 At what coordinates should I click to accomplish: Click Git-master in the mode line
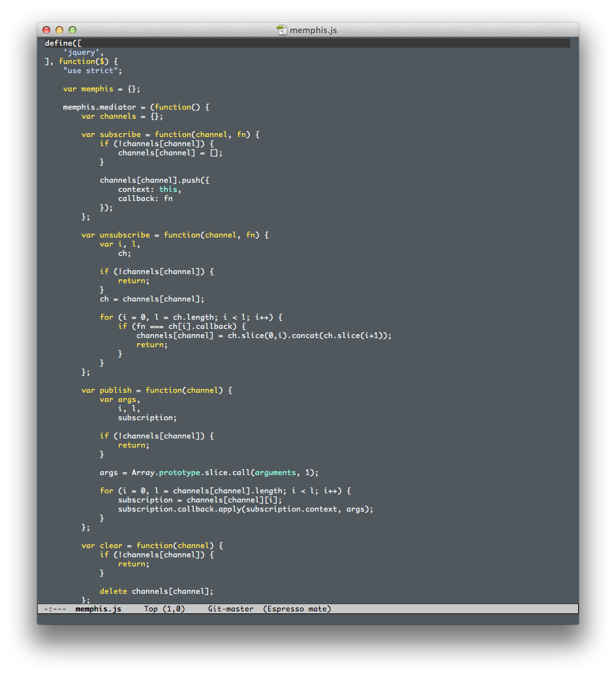click(x=230, y=609)
